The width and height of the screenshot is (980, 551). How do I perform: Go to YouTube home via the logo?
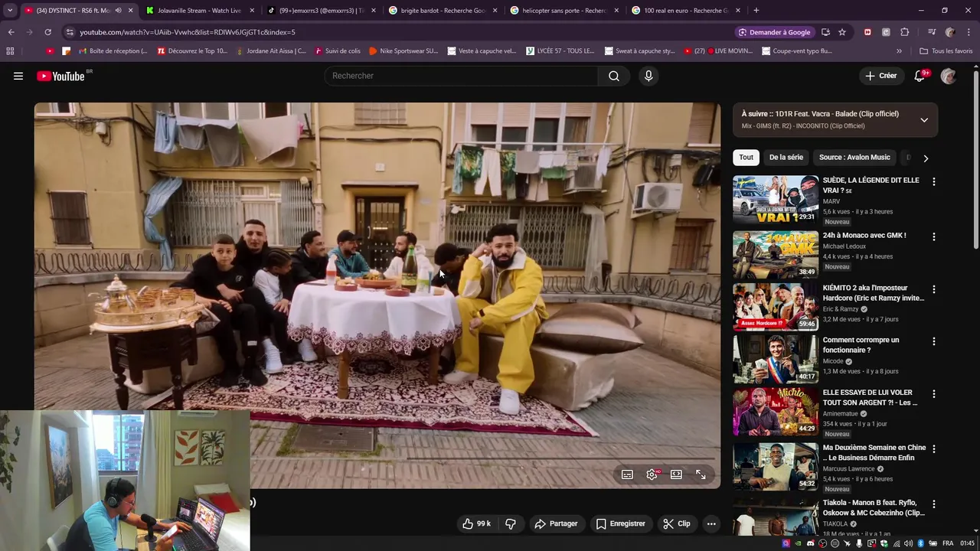(x=60, y=76)
